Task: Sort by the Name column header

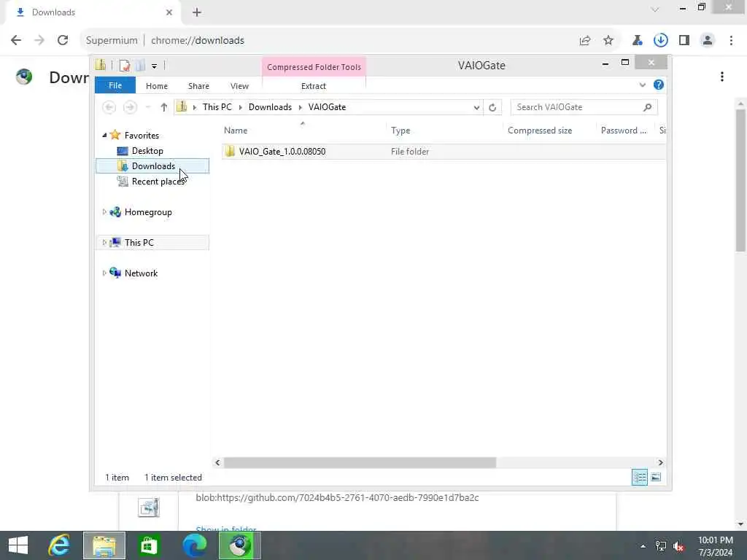Action: click(236, 131)
